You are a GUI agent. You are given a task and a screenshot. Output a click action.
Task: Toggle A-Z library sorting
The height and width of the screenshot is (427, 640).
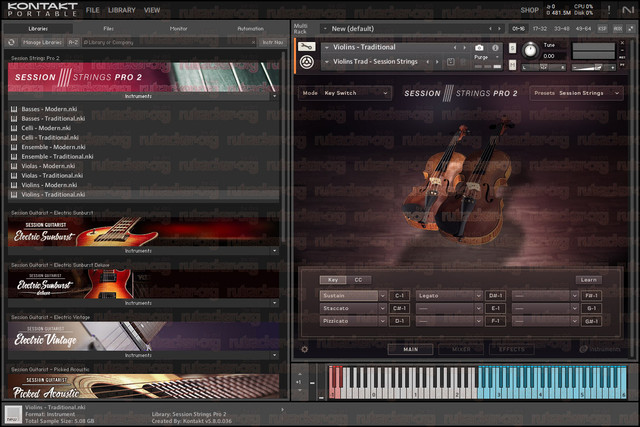click(x=73, y=42)
